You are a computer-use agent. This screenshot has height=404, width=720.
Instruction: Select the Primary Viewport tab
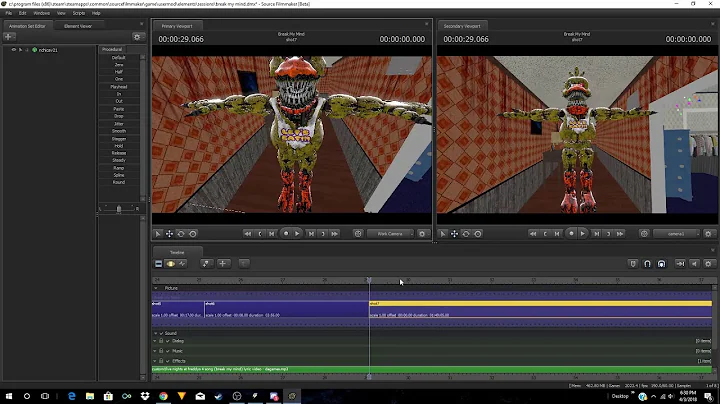[x=177, y=26]
